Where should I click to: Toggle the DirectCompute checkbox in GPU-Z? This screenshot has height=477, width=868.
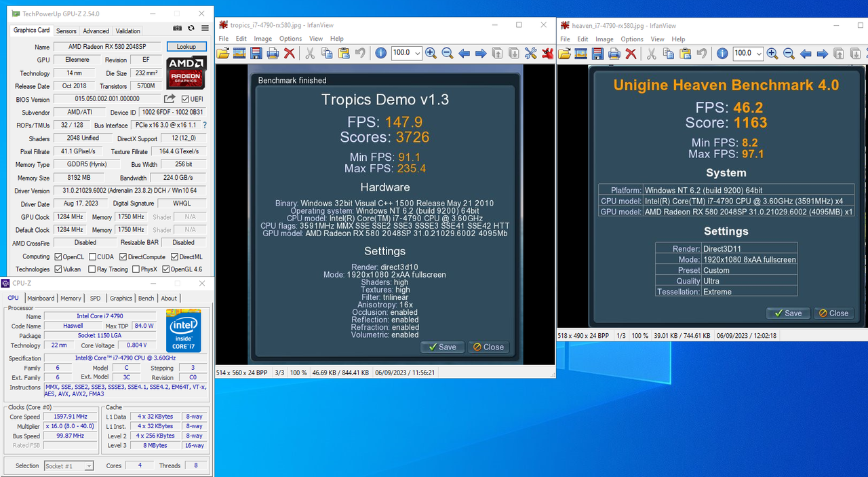[123, 257]
